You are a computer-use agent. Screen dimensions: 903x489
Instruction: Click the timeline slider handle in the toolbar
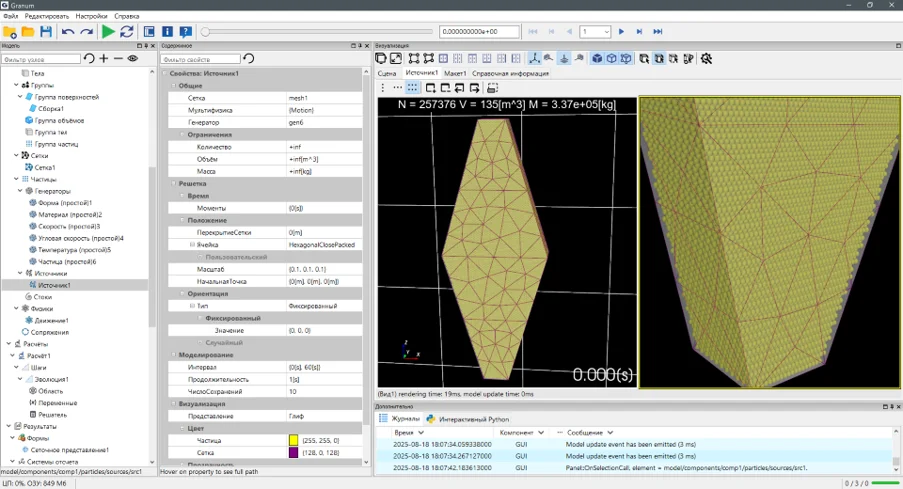point(206,32)
